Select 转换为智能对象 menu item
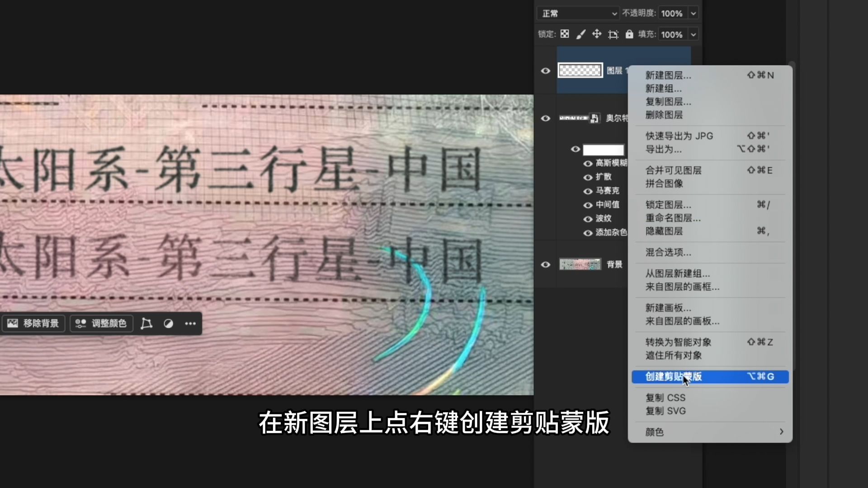This screenshot has width=868, height=488. point(678,342)
